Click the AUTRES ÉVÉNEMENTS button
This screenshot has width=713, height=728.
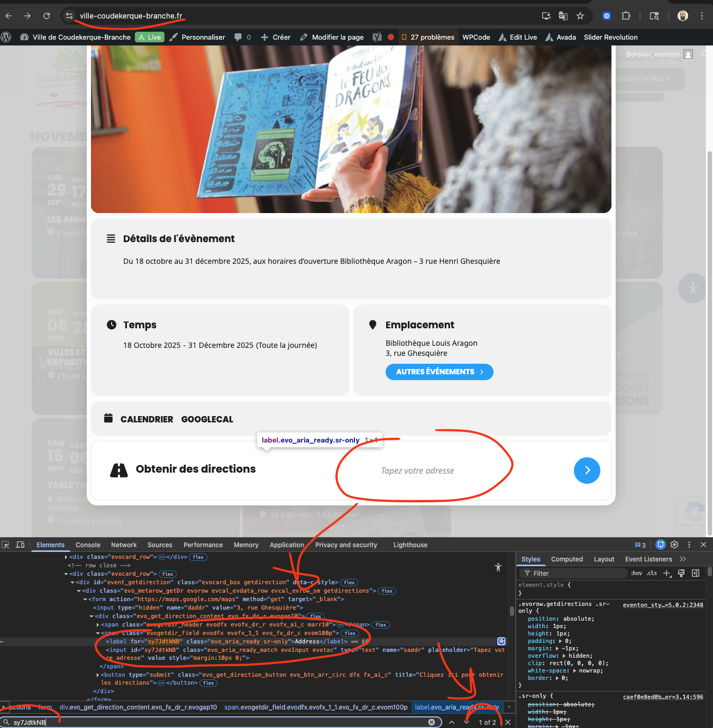pos(439,372)
